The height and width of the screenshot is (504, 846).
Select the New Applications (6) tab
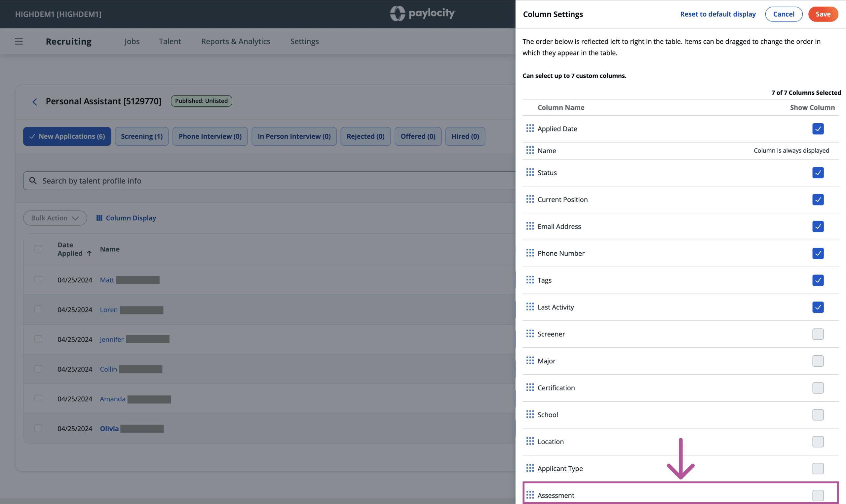tap(67, 136)
